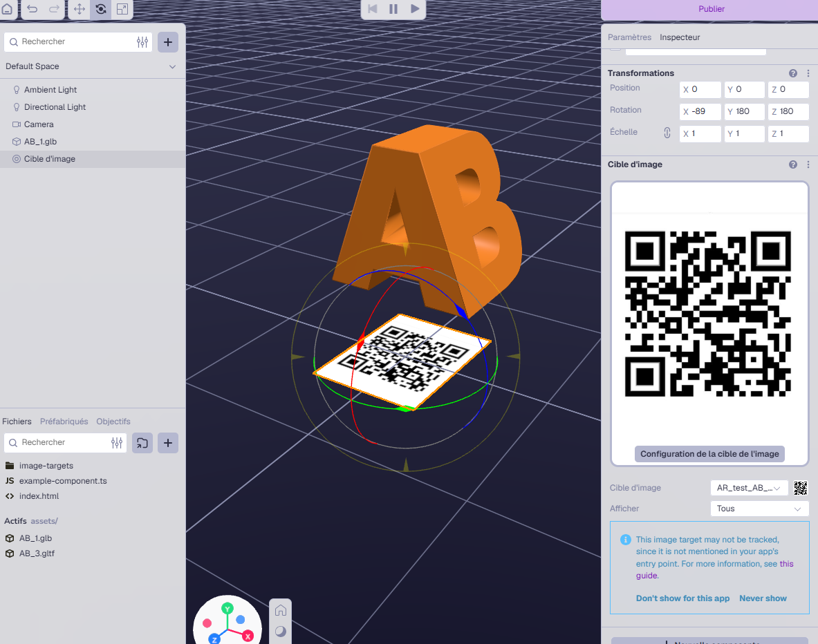The height and width of the screenshot is (644, 818).
Task: Click Never show link
Action: coord(763,598)
